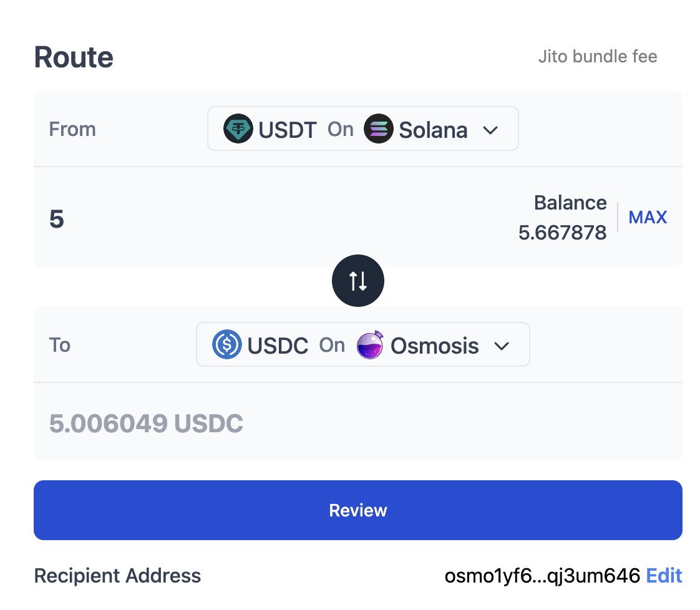Image resolution: width=700 pixels, height=610 pixels.
Task: Click the Balance label
Action: [x=570, y=203]
